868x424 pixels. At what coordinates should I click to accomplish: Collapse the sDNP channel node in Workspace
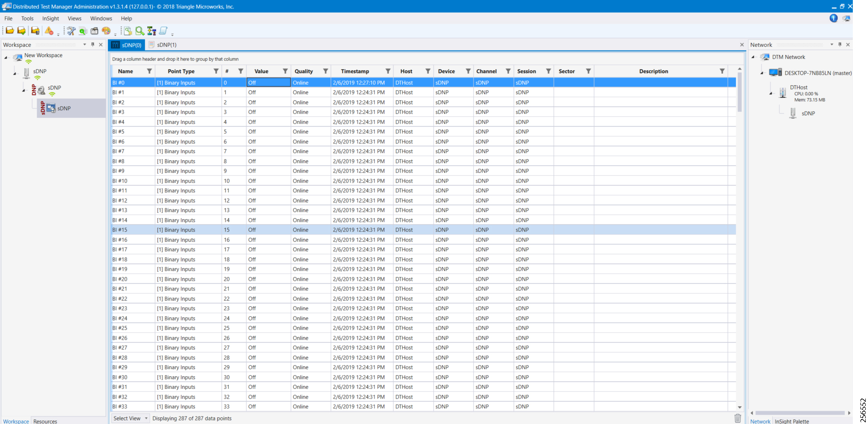click(x=24, y=91)
